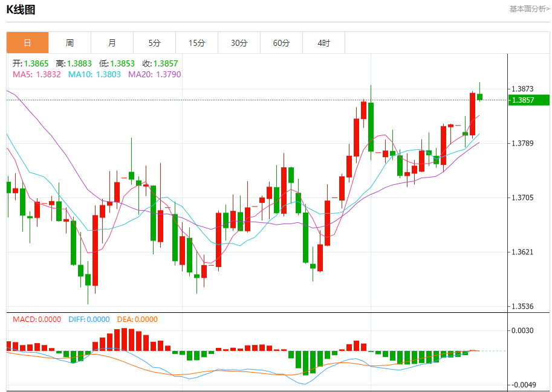Click the 高:1.3883 high price value

point(74,63)
